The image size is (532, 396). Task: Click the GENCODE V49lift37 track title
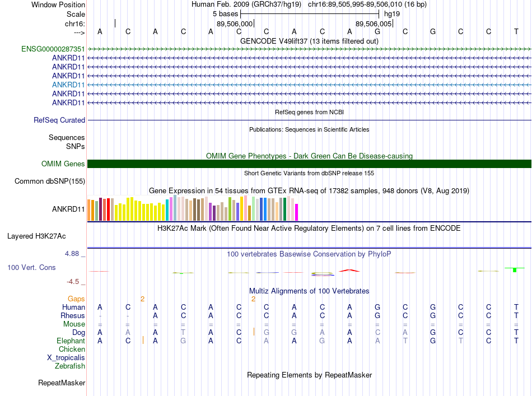(309, 41)
